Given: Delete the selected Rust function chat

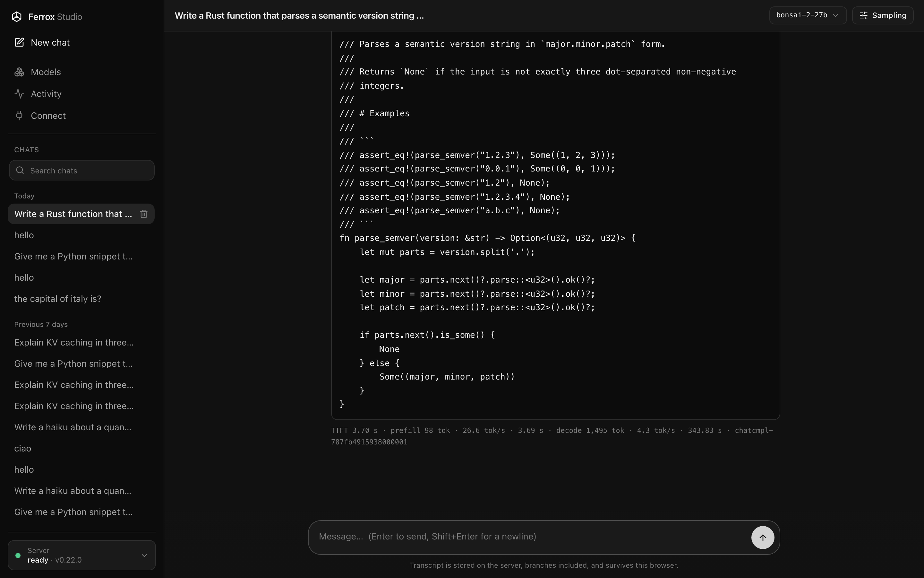Looking at the screenshot, I should pyautogui.click(x=143, y=214).
